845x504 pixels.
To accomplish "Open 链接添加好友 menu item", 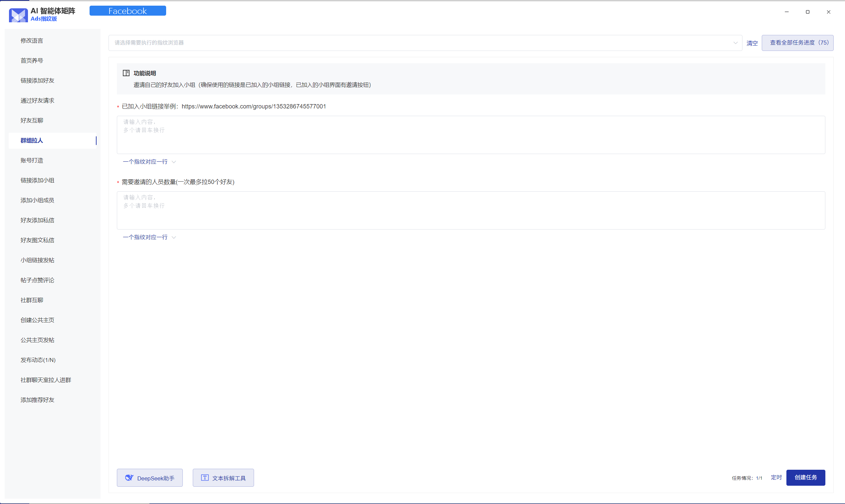I will tap(37, 81).
